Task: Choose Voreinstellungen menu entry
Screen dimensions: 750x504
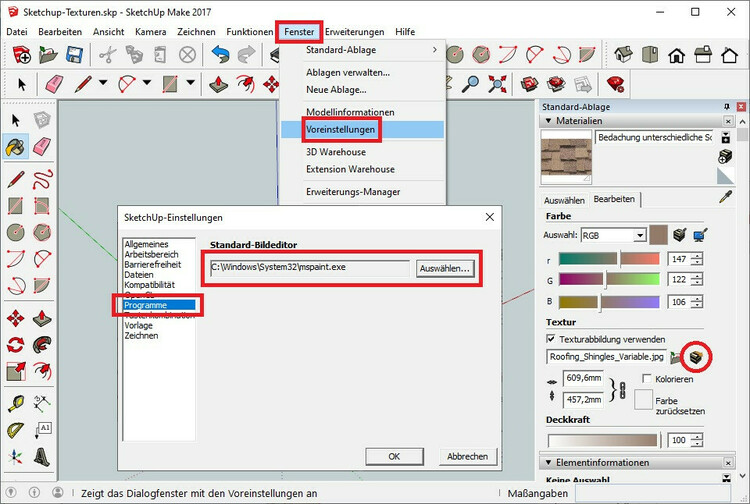Action: pos(363,130)
